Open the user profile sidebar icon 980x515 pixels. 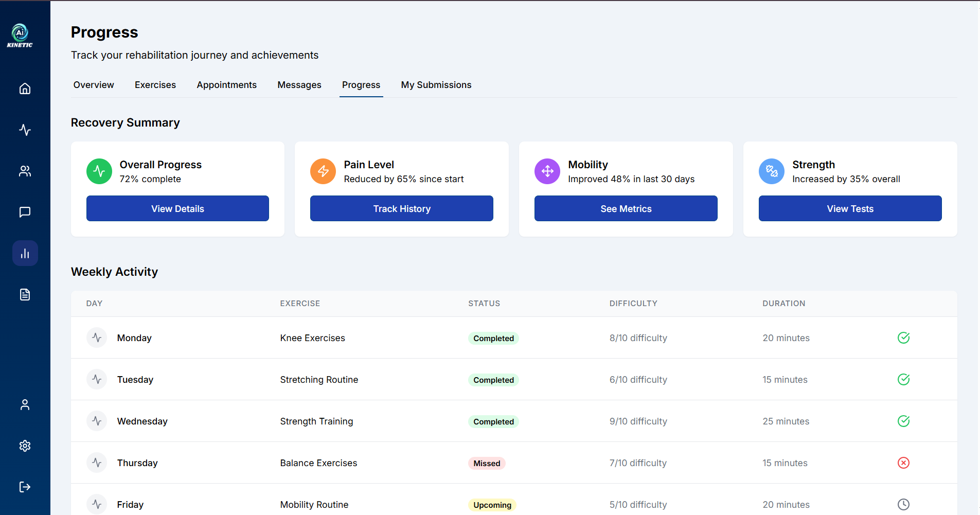coord(25,405)
